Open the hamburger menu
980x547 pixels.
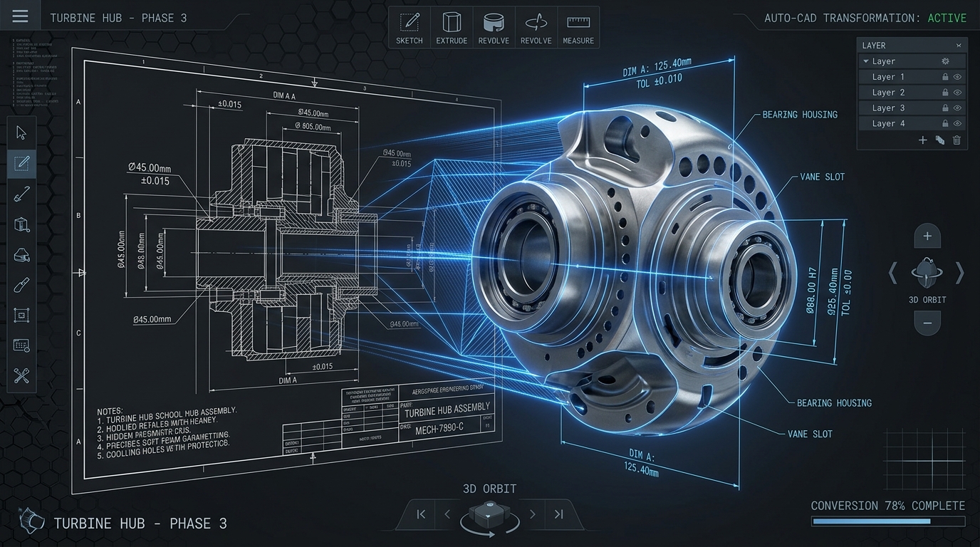click(x=21, y=16)
